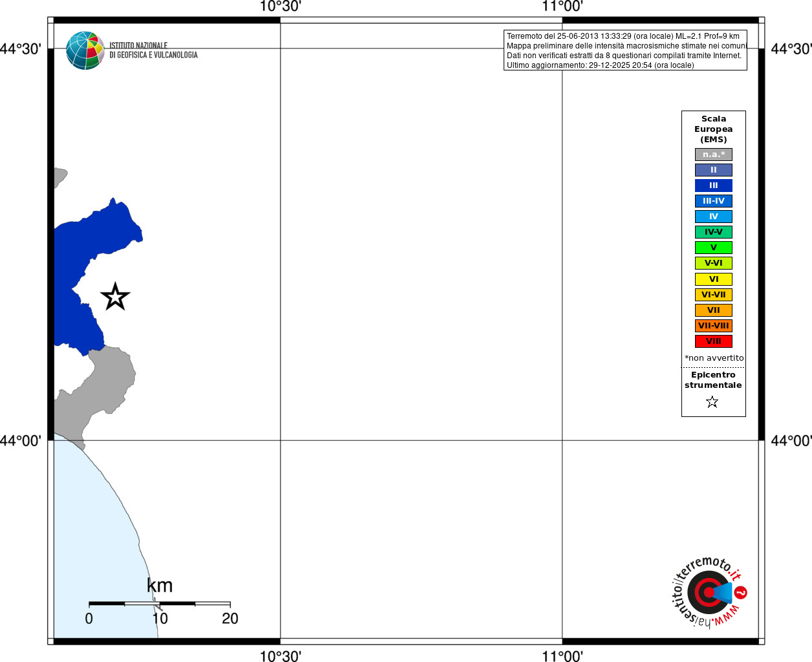Screen dimensions: 812x662
Task: Select the intensity III blue swatch
Action: click(x=714, y=186)
